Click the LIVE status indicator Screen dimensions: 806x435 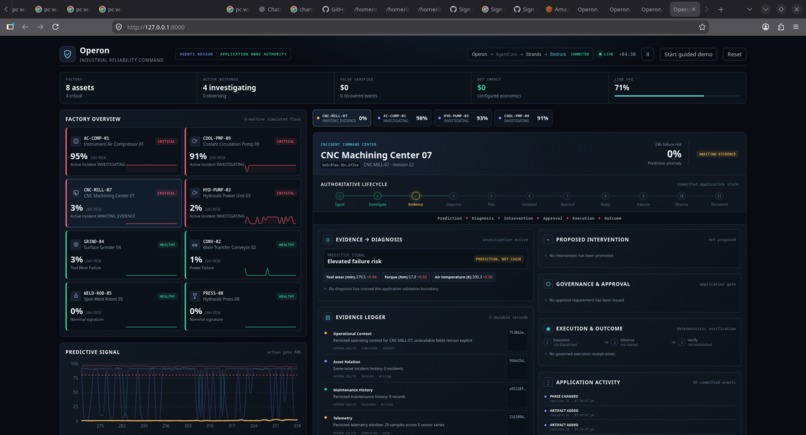[606, 54]
